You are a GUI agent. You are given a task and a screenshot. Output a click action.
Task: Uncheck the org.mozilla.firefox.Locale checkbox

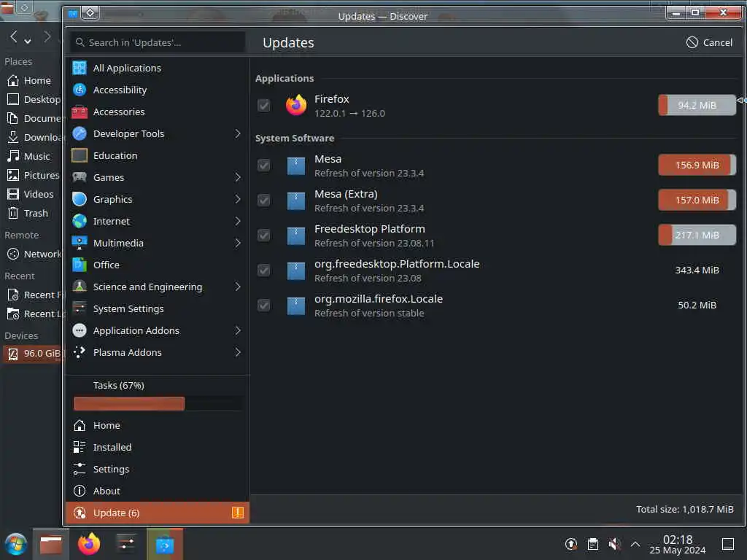click(263, 306)
